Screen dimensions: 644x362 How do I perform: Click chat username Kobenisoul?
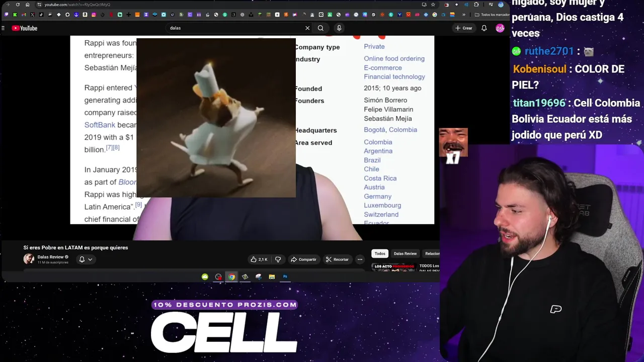[539, 69]
